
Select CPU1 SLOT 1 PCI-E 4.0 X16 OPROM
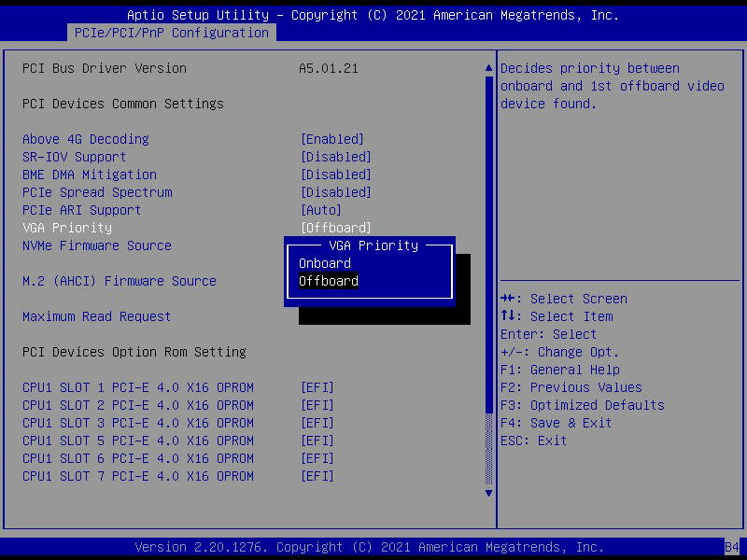138,387
